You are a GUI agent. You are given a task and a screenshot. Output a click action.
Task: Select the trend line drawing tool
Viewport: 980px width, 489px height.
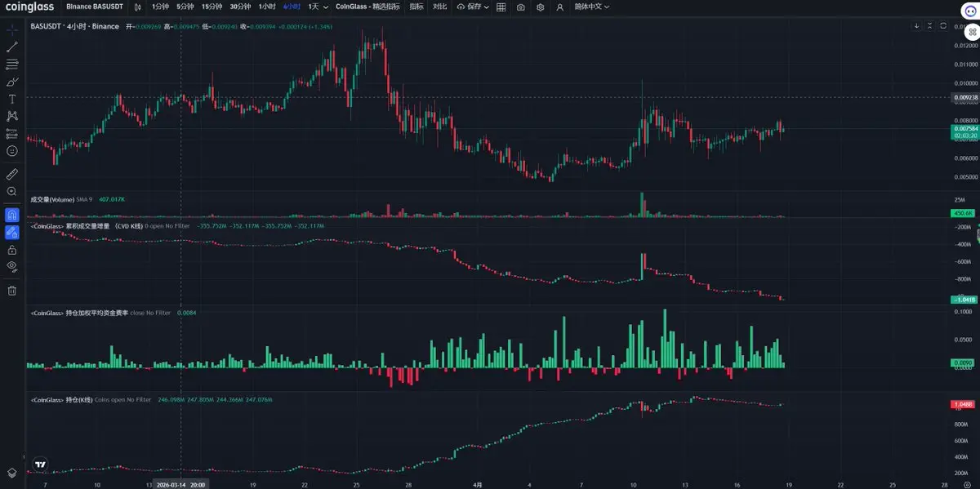(x=12, y=47)
